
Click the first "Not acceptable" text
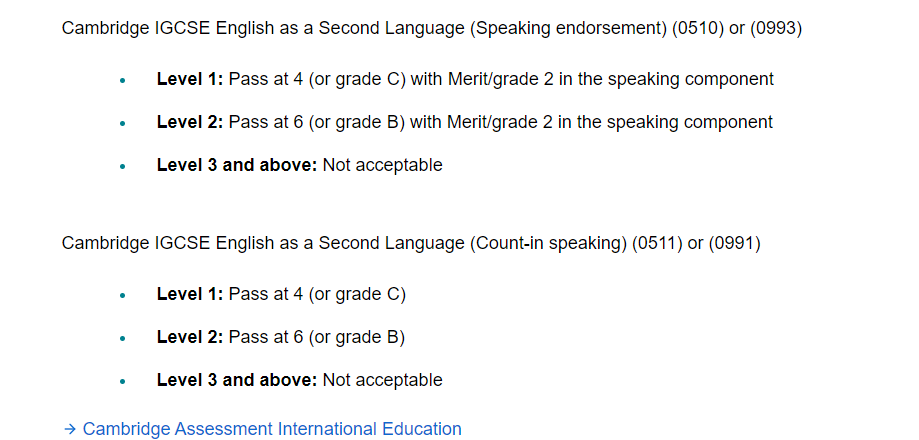383,165
